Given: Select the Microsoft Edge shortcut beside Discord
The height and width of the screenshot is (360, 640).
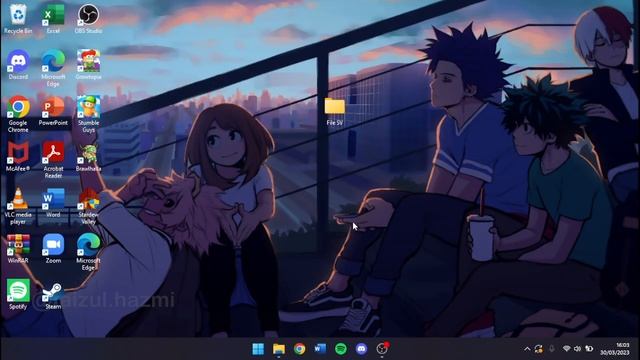Looking at the screenshot, I should (x=53, y=68).
